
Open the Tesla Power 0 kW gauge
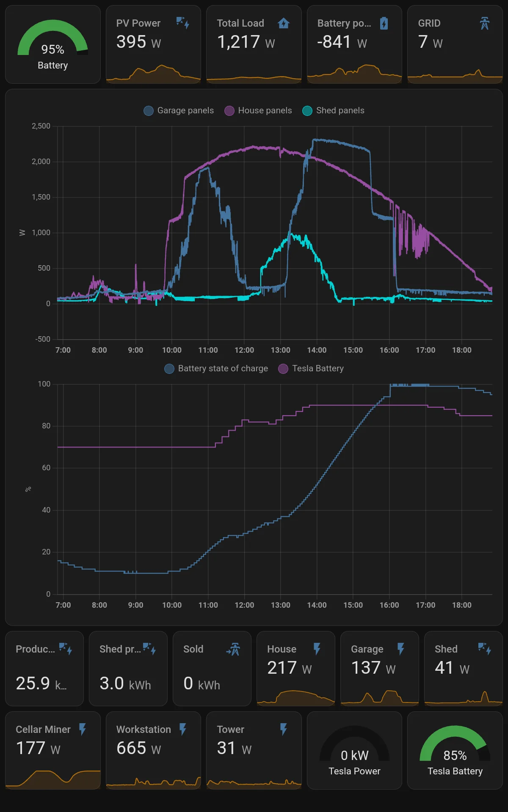(354, 750)
